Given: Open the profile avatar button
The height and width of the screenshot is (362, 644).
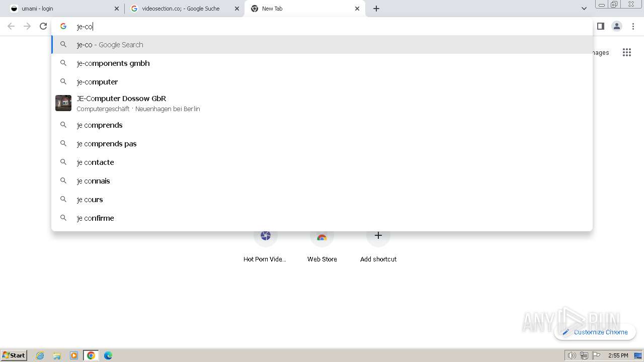Looking at the screenshot, I should pos(617,26).
